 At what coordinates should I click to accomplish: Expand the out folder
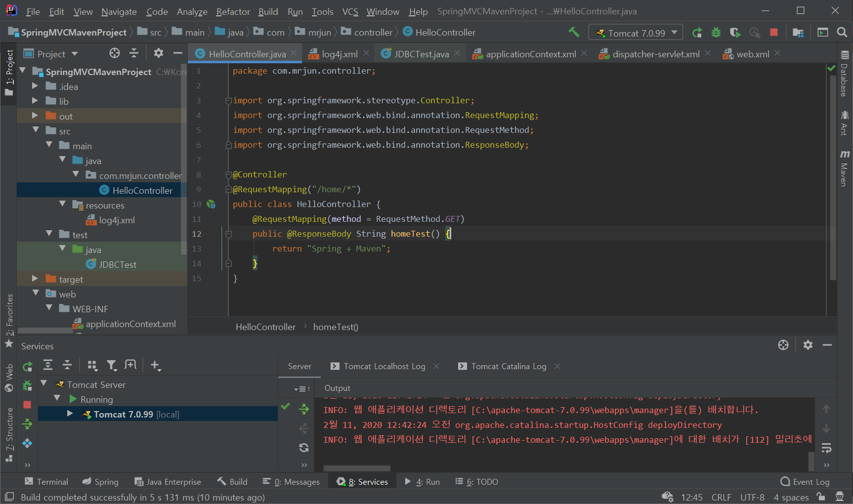[x=35, y=116]
